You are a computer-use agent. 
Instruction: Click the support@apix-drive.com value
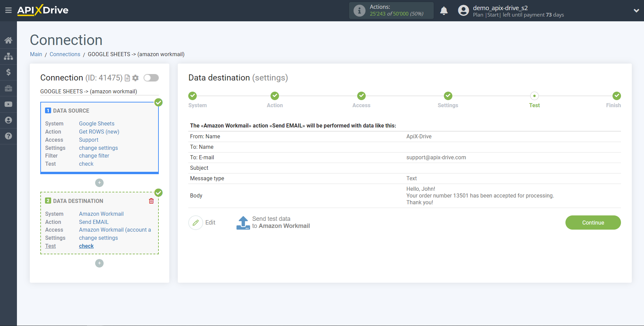(x=436, y=157)
